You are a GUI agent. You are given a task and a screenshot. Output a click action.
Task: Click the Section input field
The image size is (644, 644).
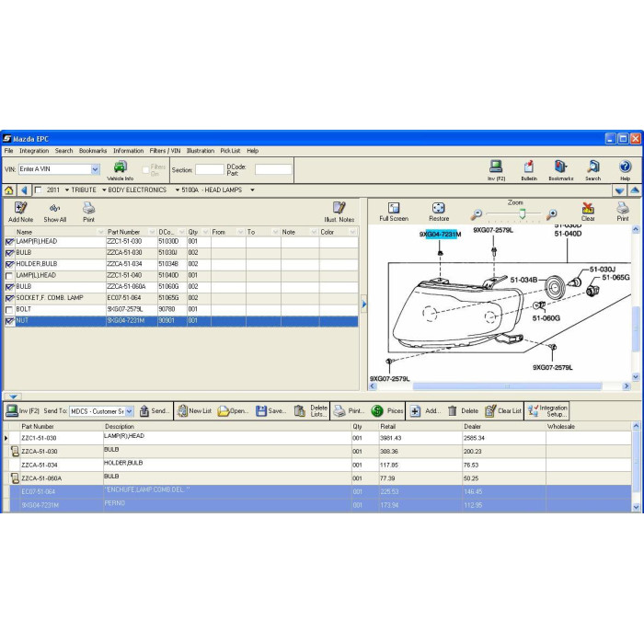tap(210, 169)
